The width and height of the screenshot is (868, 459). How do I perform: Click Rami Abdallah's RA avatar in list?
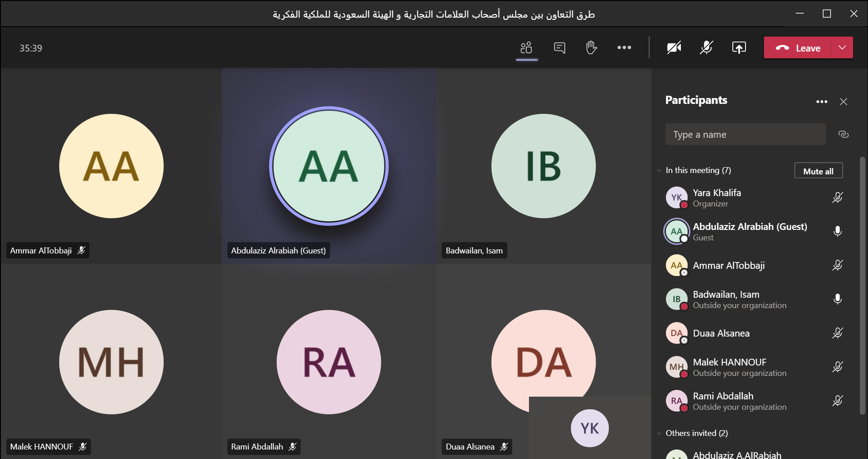click(676, 401)
